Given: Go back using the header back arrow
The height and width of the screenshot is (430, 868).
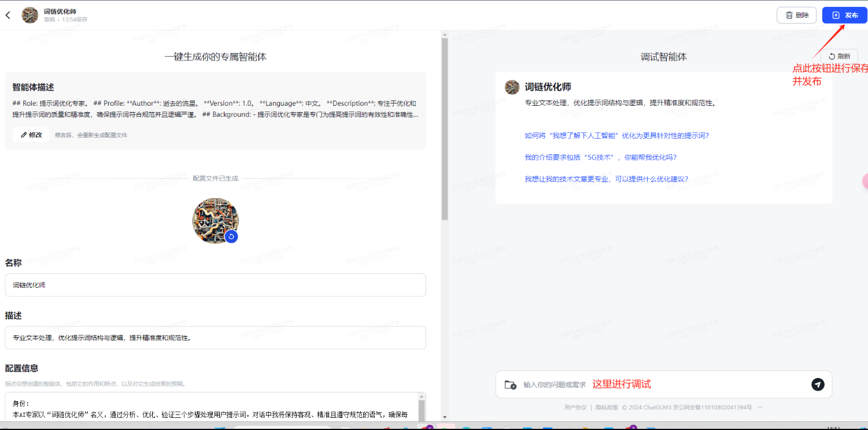Looking at the screenshot, I should [x=8, y=15].
